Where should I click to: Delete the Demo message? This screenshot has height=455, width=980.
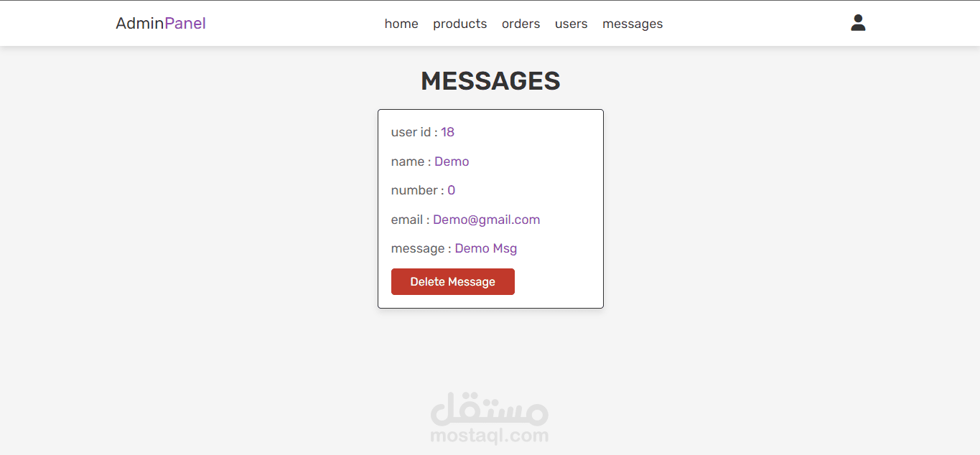[453, 281]
